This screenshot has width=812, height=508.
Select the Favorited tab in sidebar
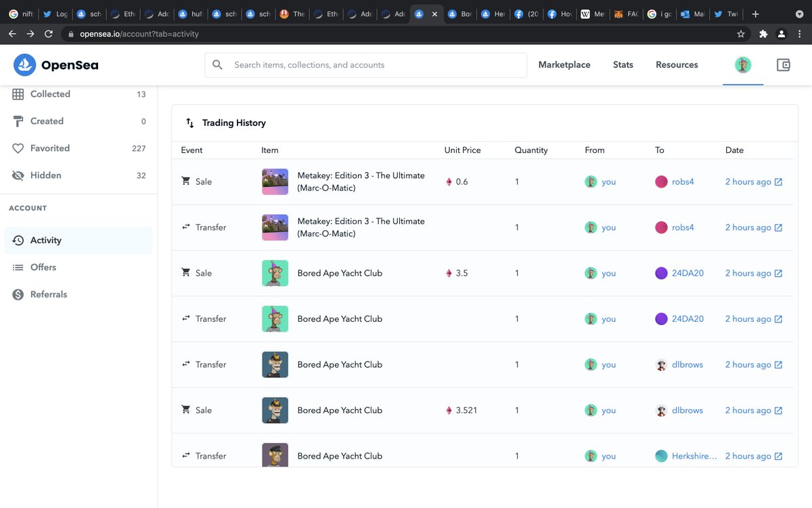pos(78,148)
